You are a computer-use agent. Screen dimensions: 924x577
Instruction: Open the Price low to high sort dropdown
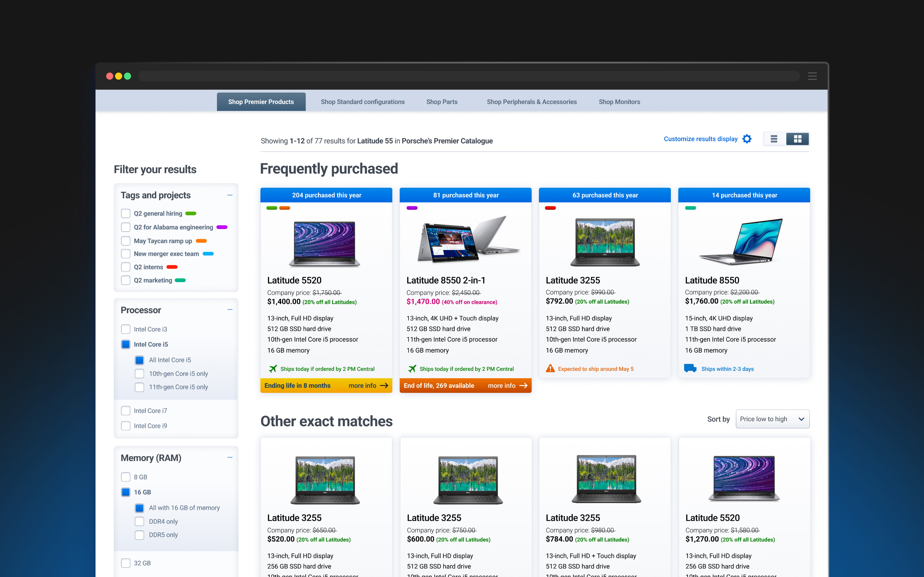point(772,419)
